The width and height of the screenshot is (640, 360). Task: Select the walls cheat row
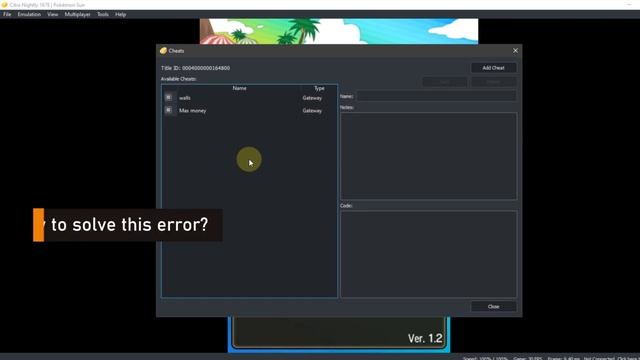pos(249,98)
